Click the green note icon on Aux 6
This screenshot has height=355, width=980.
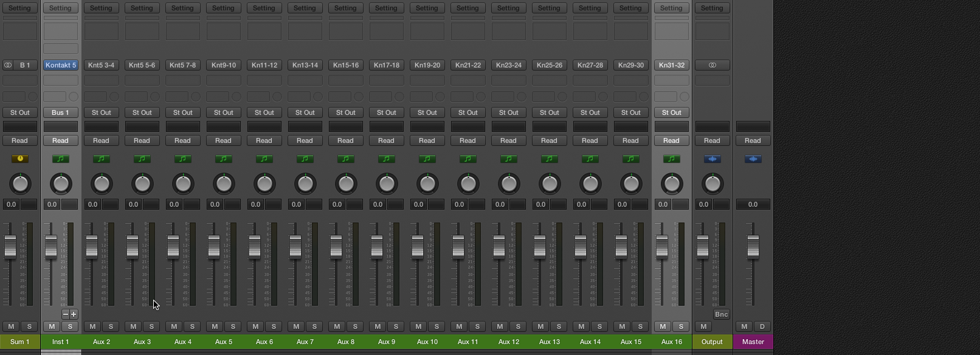[264, 159]
